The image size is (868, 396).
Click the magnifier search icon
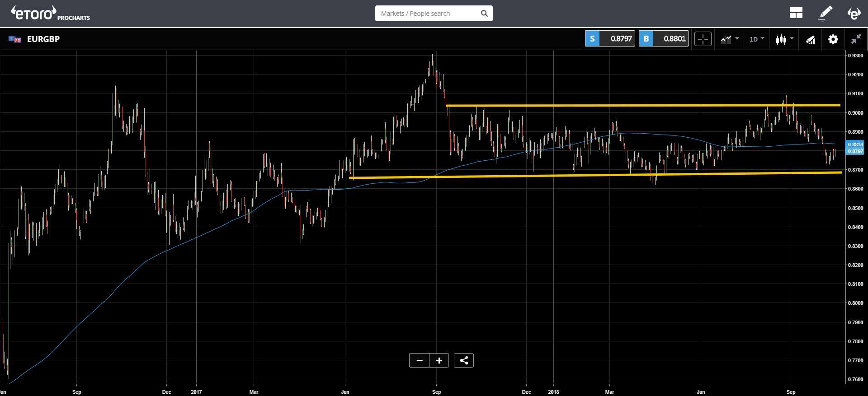point(484,14)
